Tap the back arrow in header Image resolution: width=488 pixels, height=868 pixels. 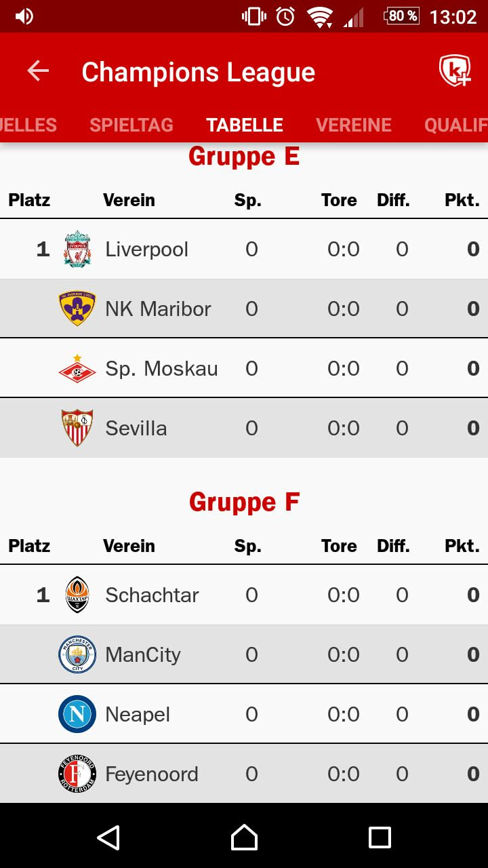38,71
